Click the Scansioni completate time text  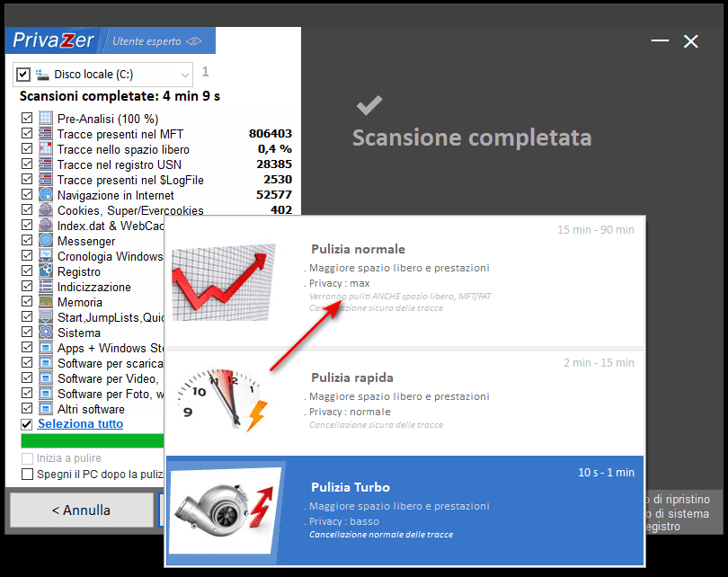pyautogui.click(x=120, y=96)
